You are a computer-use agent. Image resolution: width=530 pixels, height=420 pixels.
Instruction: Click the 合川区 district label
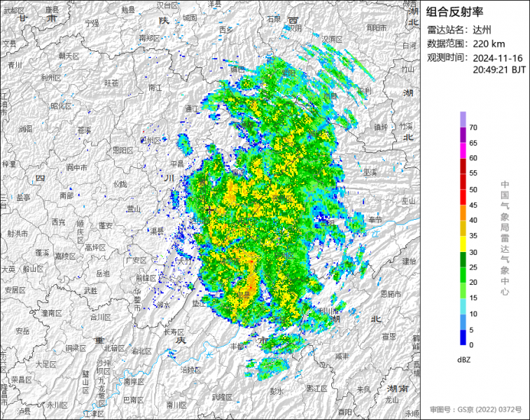coord(100,316)
